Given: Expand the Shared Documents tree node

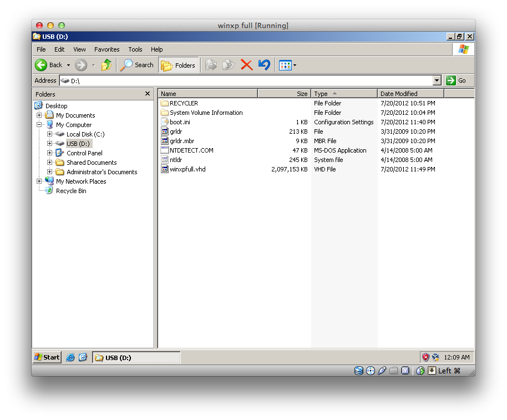Looking at the screenshot, I should 49,163.
